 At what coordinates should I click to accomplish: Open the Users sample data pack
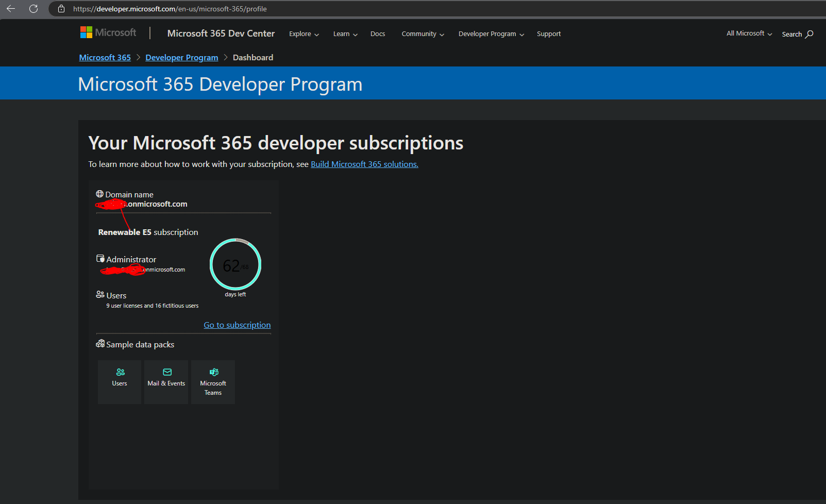tap(120, 382)
